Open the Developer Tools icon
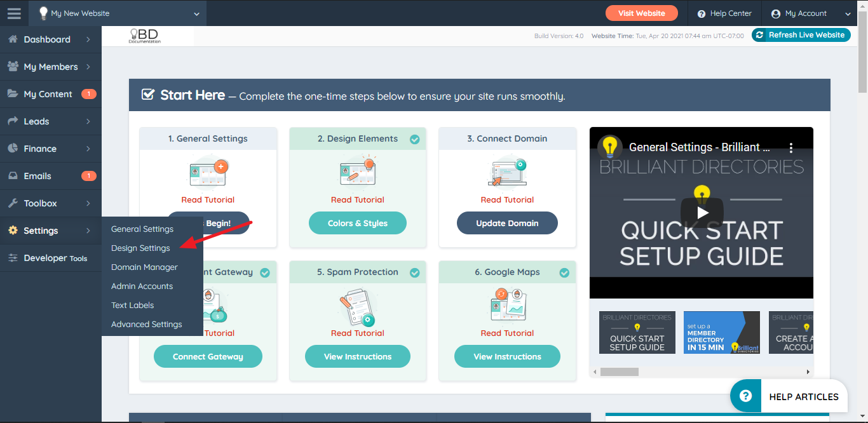The height and width of the screenshot is (423, 868). coord(14,258)
